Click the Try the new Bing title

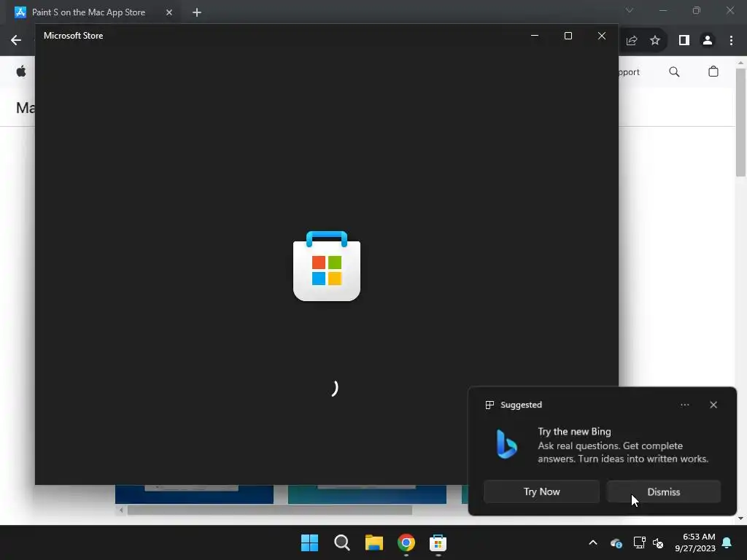(x=574, y=432)
